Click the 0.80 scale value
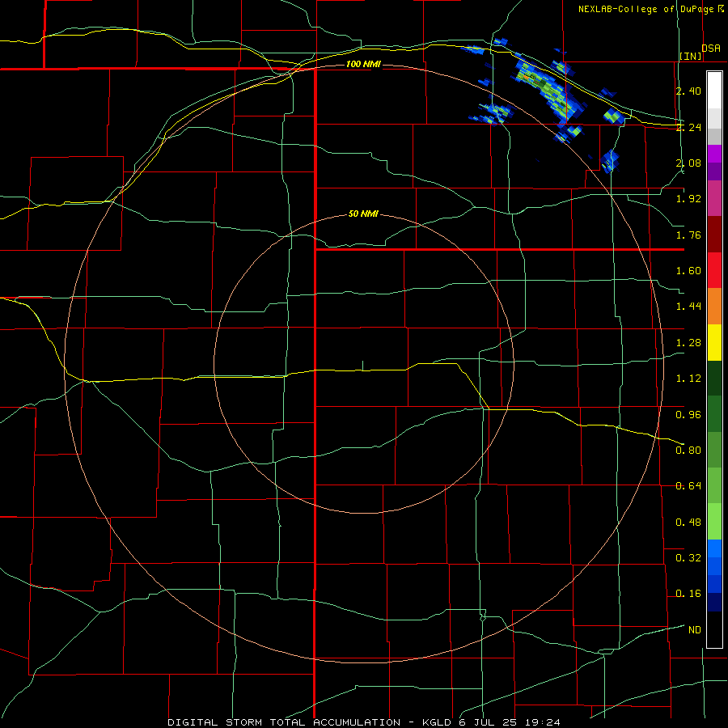728x728 pixels. 688,450
